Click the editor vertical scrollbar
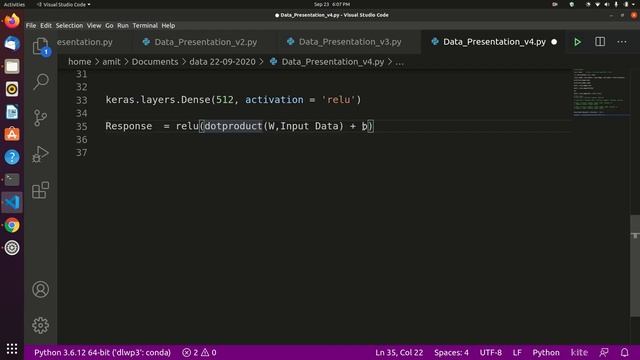This screenshot has width=640, height=360. click(635, 265)
